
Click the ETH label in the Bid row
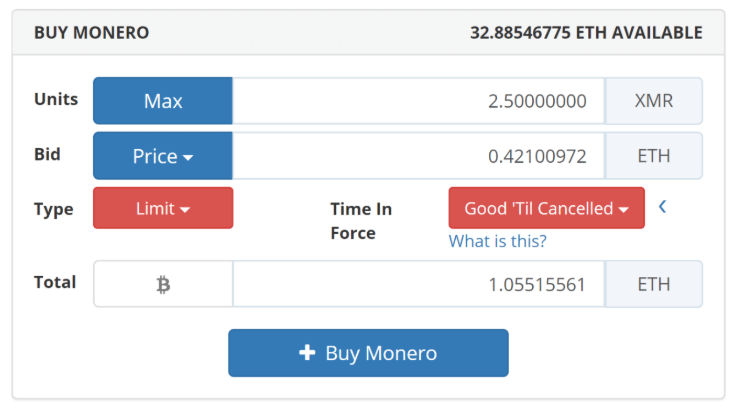click(654, 156)
